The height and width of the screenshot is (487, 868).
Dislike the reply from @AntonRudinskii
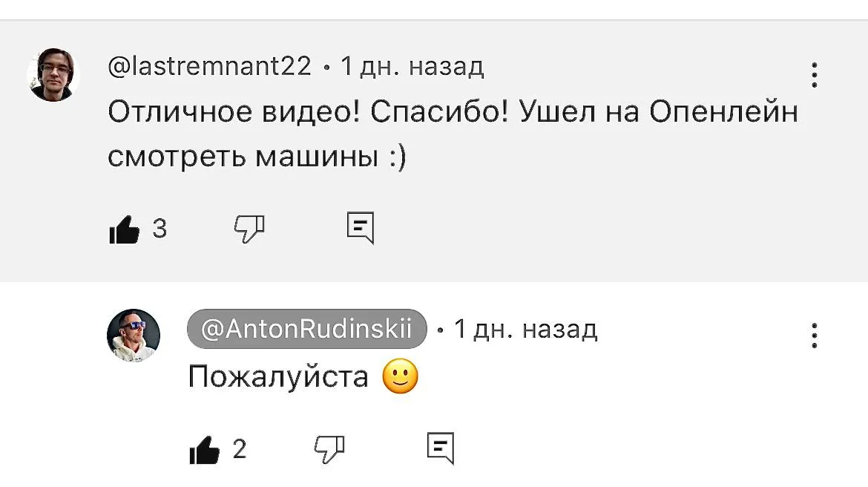(329, 448)
